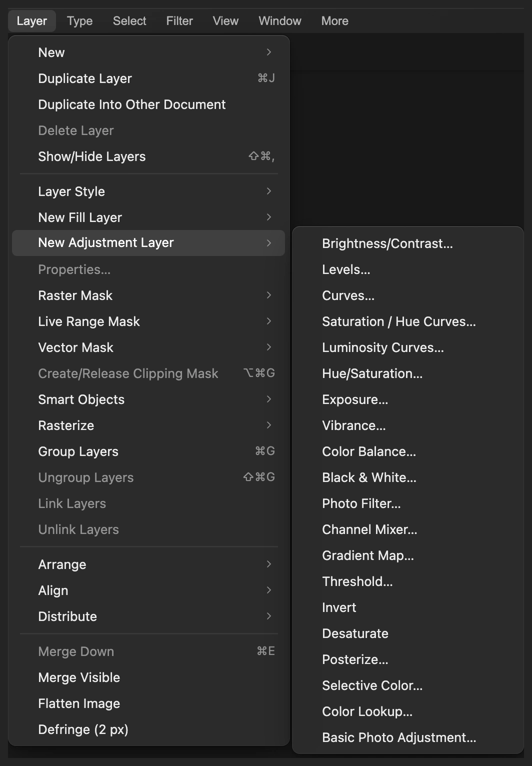Select Black & White adjustment
532x766 pixels.
[x=407, y=477]
